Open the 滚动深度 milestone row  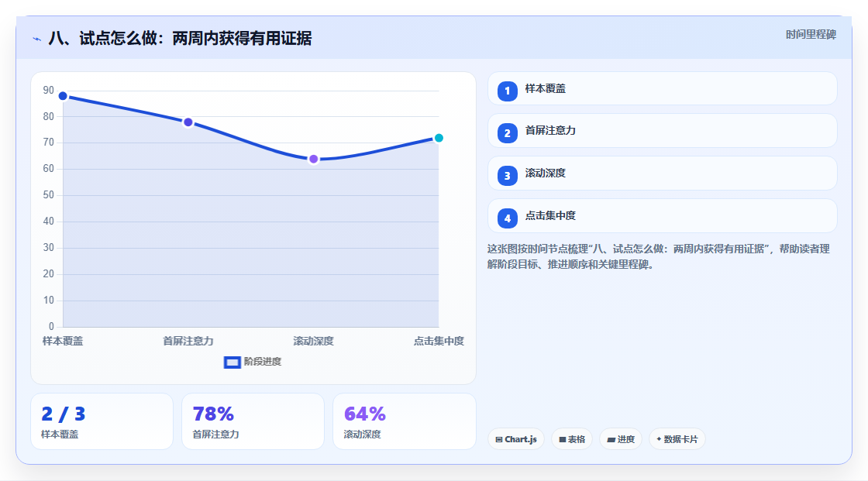pyautogui.click(x=662, y=174)
